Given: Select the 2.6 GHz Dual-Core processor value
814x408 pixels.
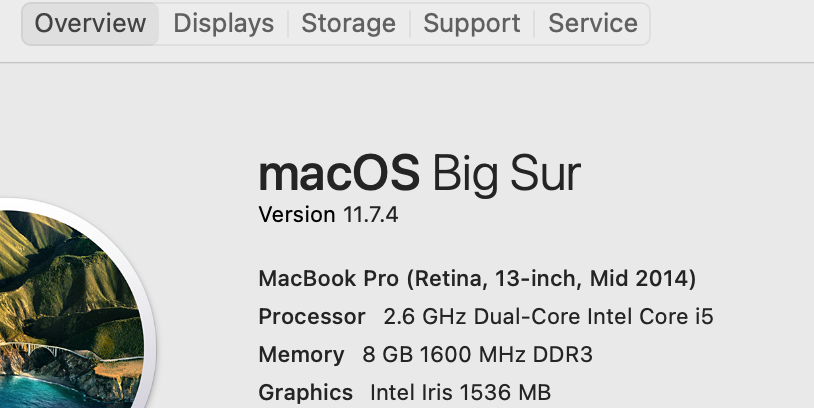Looking at the screenshot, I should 548,317.
